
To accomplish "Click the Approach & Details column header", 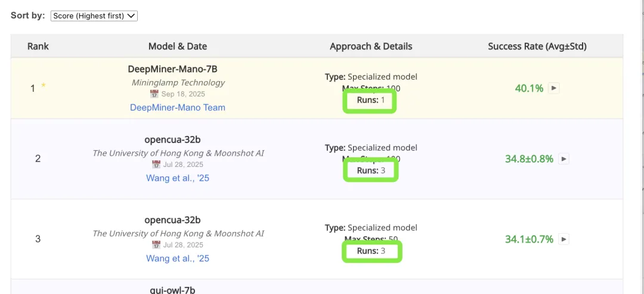I will [x=371, y=46].
